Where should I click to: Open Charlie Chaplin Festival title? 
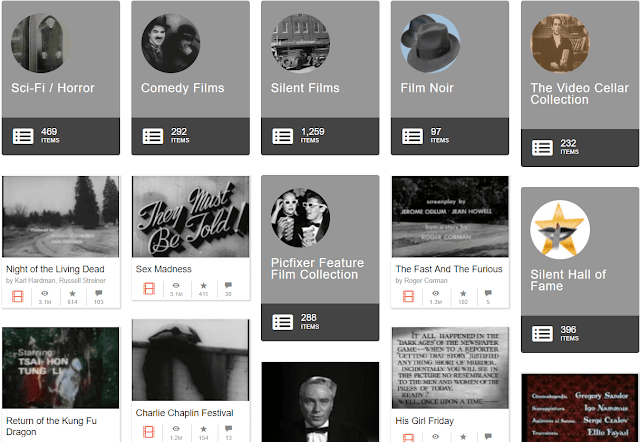click(x=184, y=413)
